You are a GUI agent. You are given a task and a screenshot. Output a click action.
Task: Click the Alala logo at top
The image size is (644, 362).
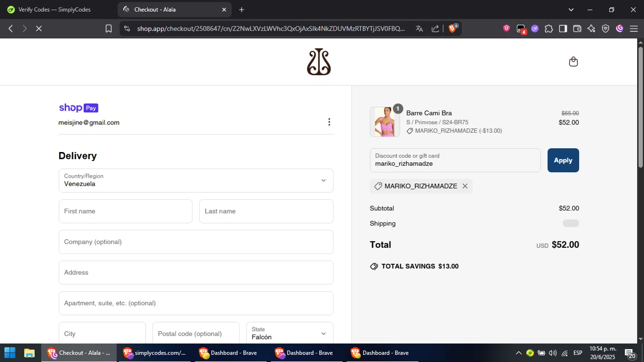(x=319, y=62)
